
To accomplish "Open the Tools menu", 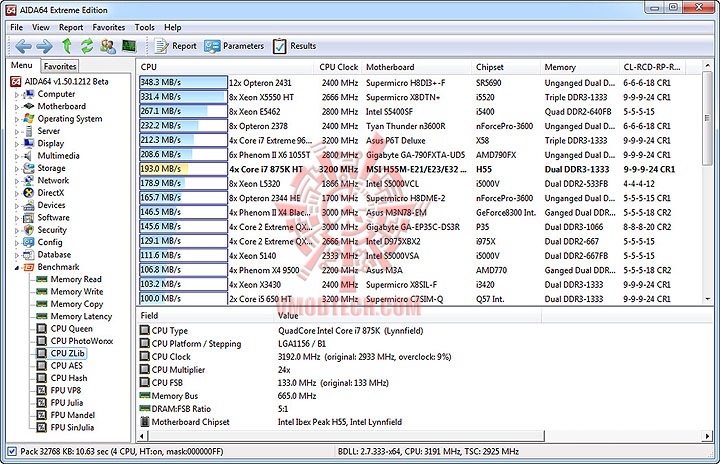I will coord(145,28).
